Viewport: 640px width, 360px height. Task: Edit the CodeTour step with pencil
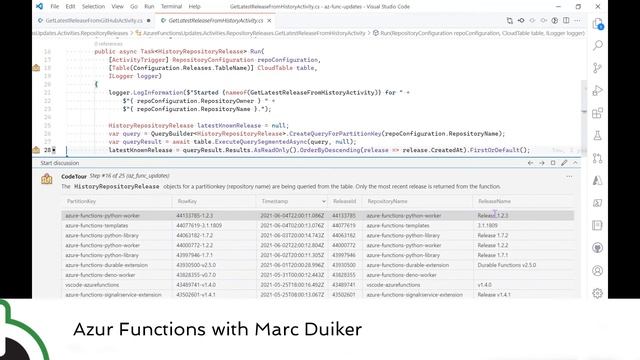coord(564,163)
